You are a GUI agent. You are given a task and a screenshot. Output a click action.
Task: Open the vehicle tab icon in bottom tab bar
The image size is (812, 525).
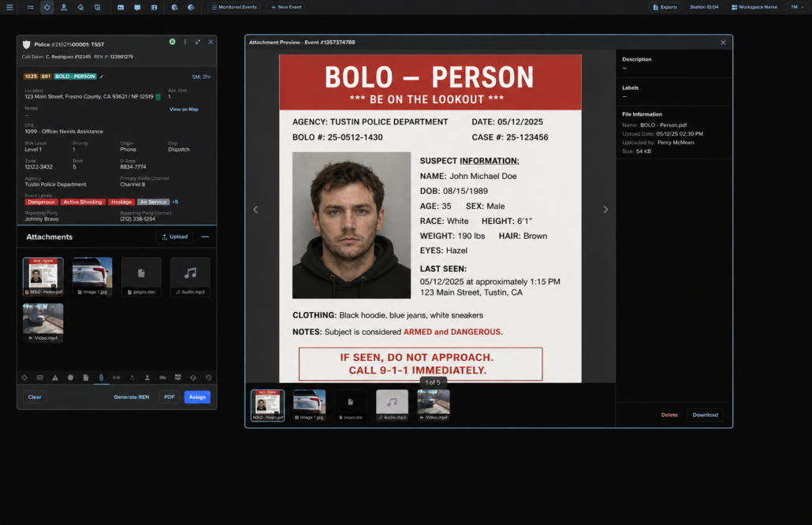click(162, 378)
